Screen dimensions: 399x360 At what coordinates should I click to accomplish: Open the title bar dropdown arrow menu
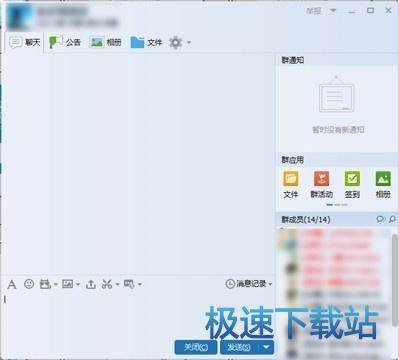[x=333, y=11]
